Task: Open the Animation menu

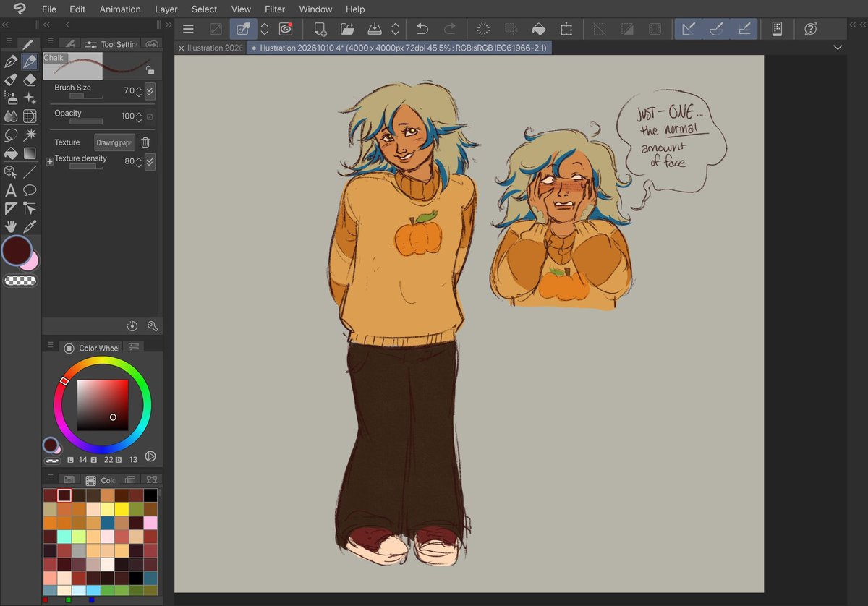Action: 120,9
